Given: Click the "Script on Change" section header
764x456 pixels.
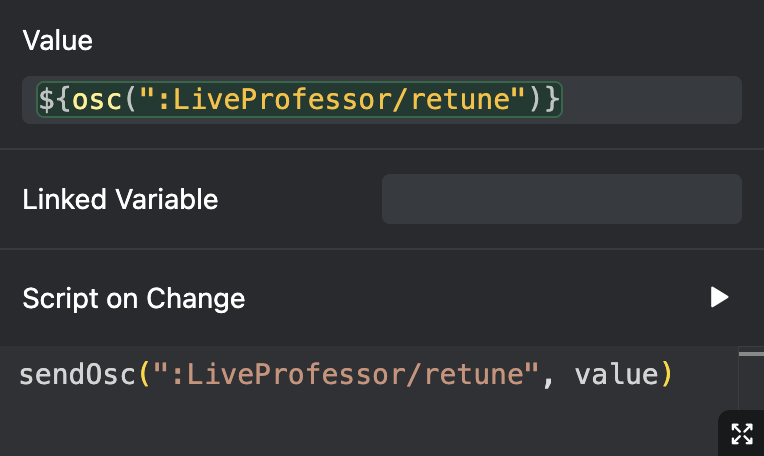Looking at the screenshot, I should [x=133, y=298].
